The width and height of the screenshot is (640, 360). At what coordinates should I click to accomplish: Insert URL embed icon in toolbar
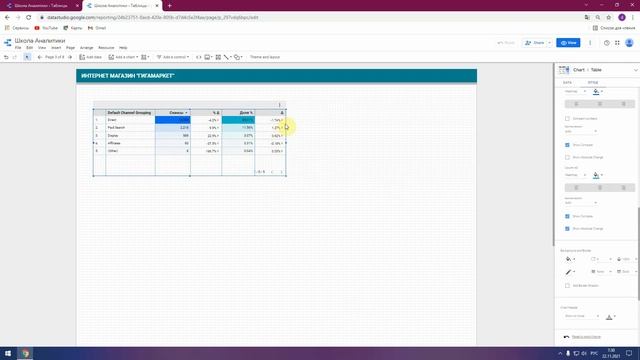click(198, 57)
